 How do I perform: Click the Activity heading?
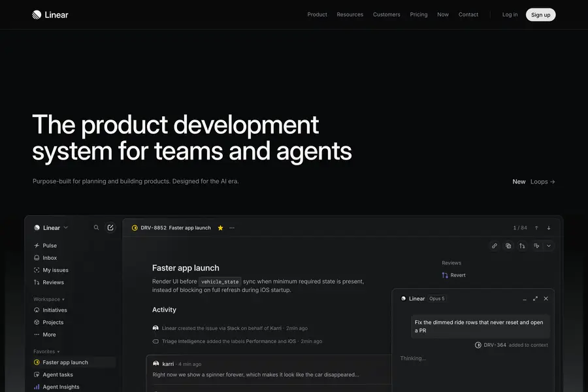click(x=164, y=310)
